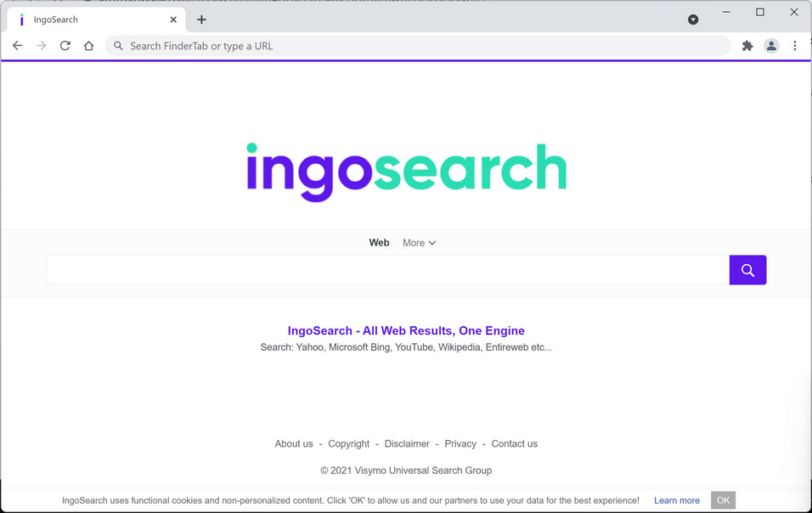Select the Web search category
Image resolution: width=812 pixels, height=513 pixels.
(379, 243)
